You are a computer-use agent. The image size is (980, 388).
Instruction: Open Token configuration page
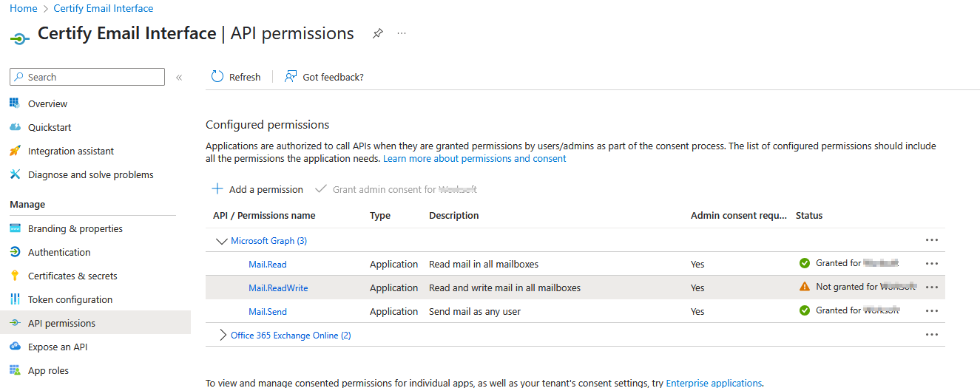[70, 299]
